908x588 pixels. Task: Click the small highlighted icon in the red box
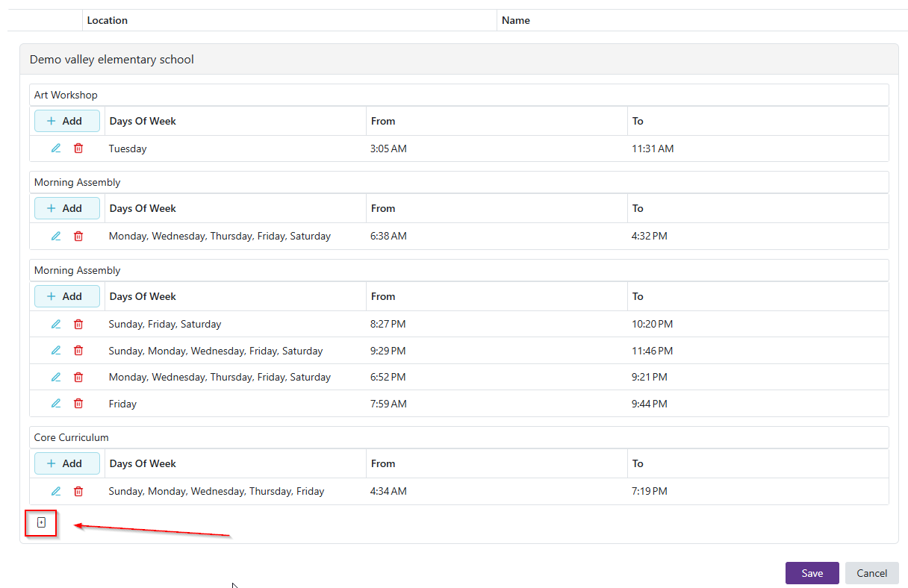pos(42,523)
